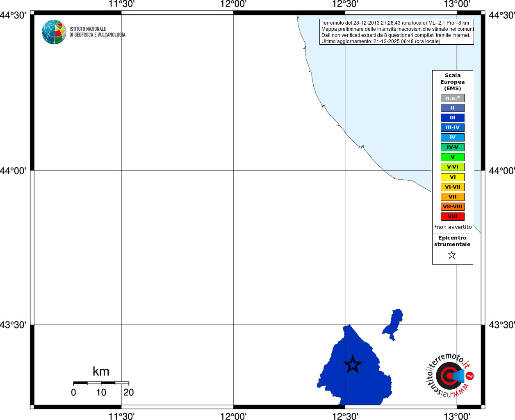Screen dimensions: 515x420
Task: Click the bottom 12°30' longitude label
Action: click(x=345, y=416)
